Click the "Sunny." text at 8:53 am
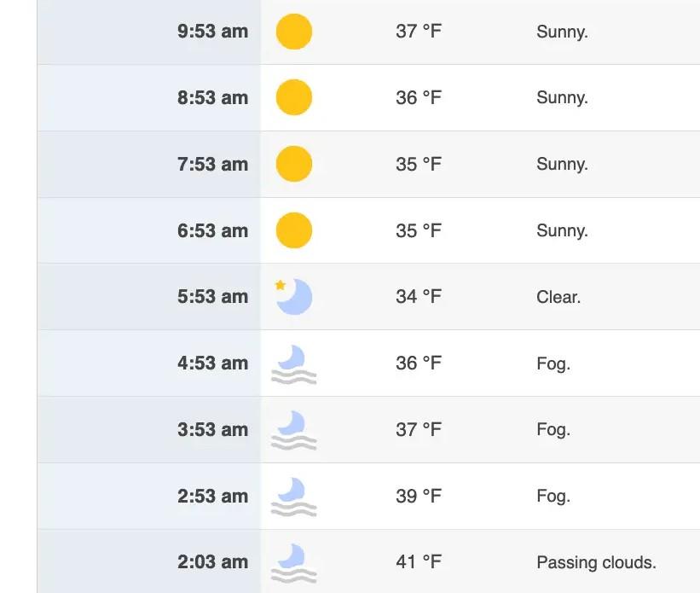700x593 pixels. tap(562, 97)
